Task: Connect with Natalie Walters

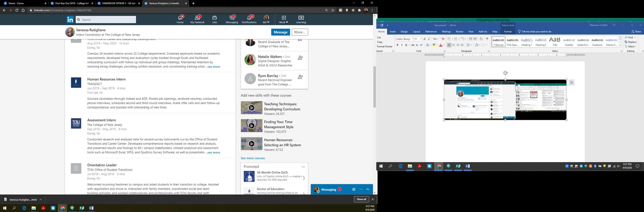Action: [300, 58]
